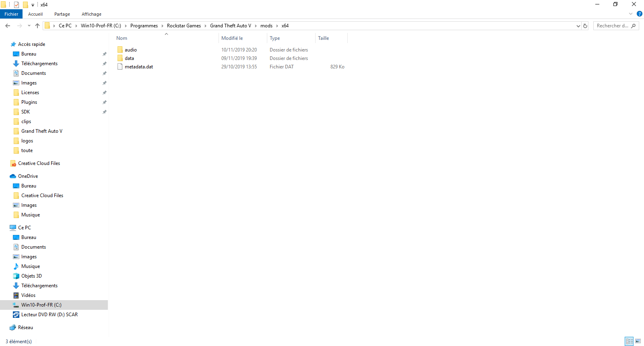Image resolution: width=644 pixels, height=346 pixels.
Task: Click the New Folder icon in title bar
Action: (25, 5)
